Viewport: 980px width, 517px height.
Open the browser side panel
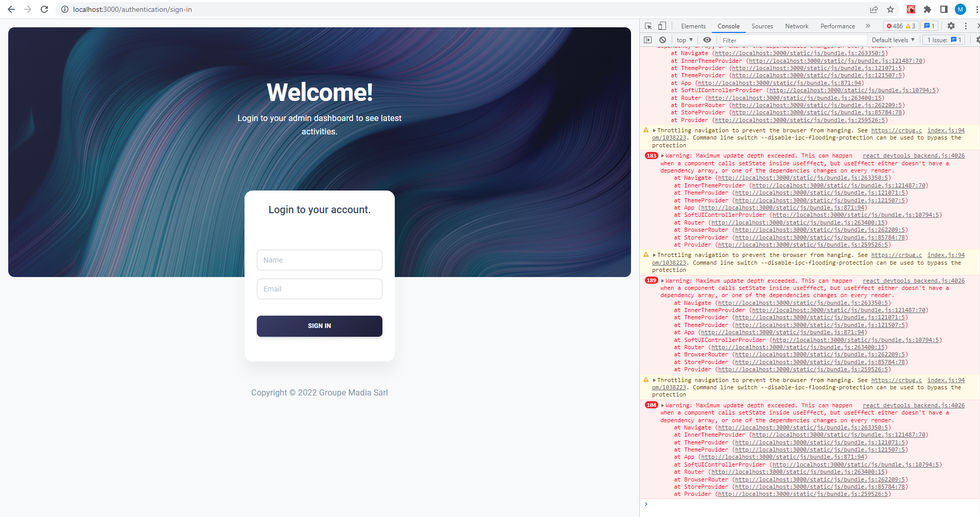944,9
